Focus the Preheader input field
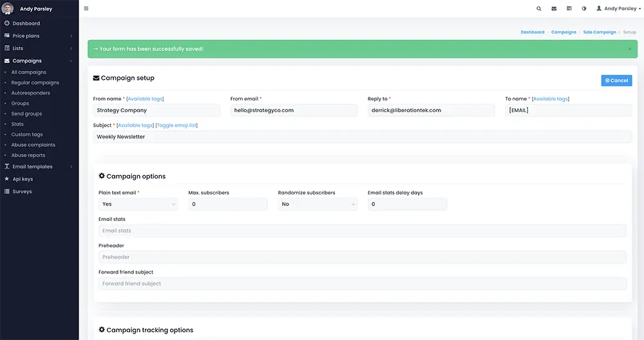The width and height of the screenshot is (644, 340). [363, 257]
